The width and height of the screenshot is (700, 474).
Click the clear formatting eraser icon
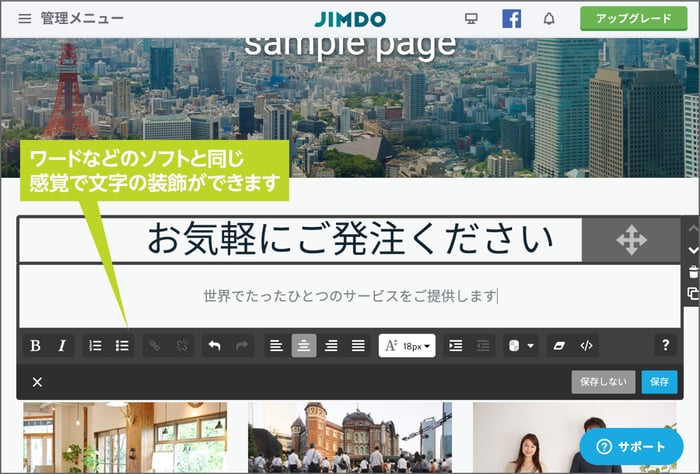(559, 345)
